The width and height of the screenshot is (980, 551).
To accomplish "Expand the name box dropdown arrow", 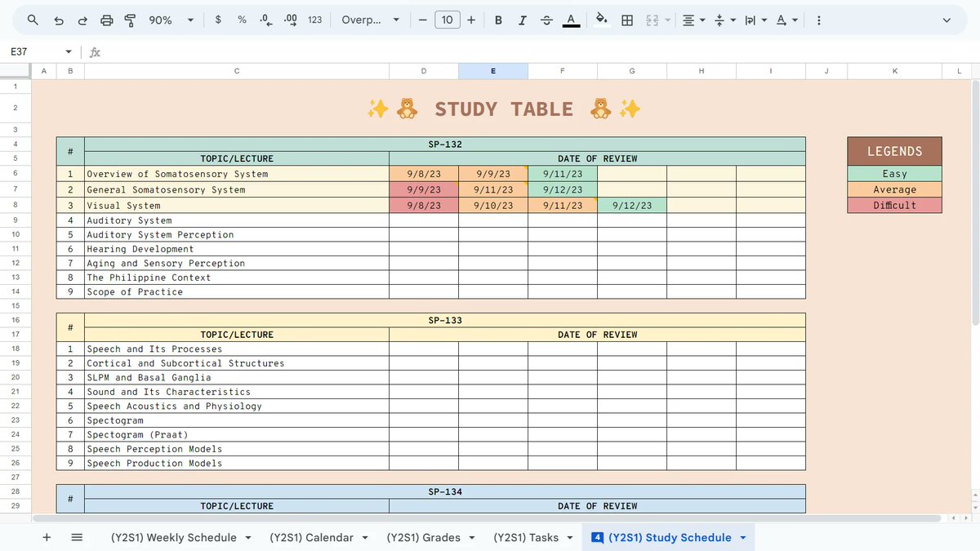I will (x=69, y=51).
